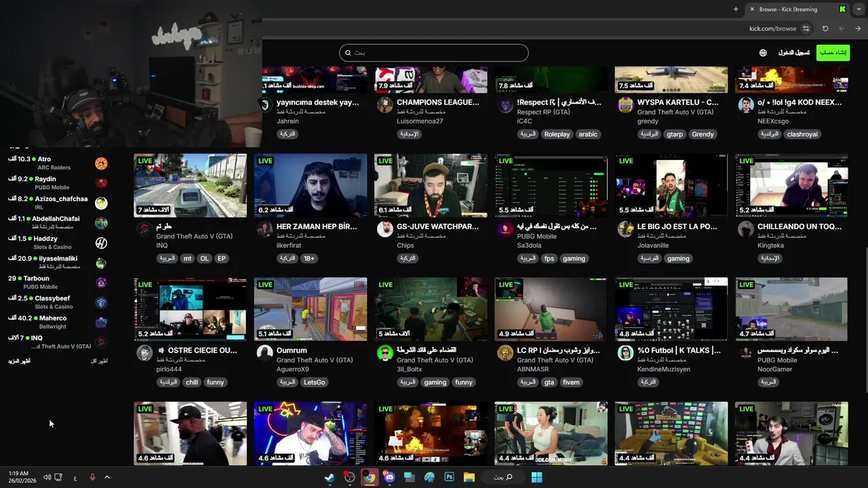The width and height of the screenshot is (868, 488).
Task: Open Classybeef avatar in sidebar
Action: coord(101,302)
